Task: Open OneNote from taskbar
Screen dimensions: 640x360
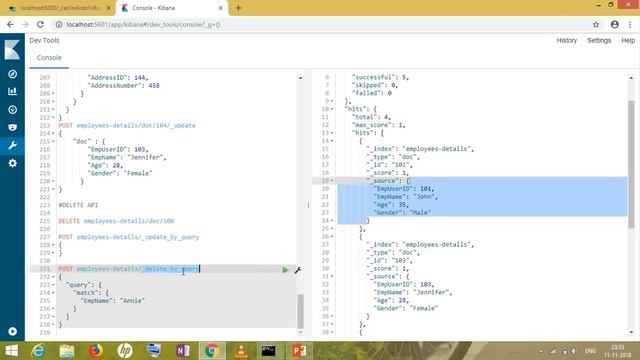Action: [x=183, y=351]
